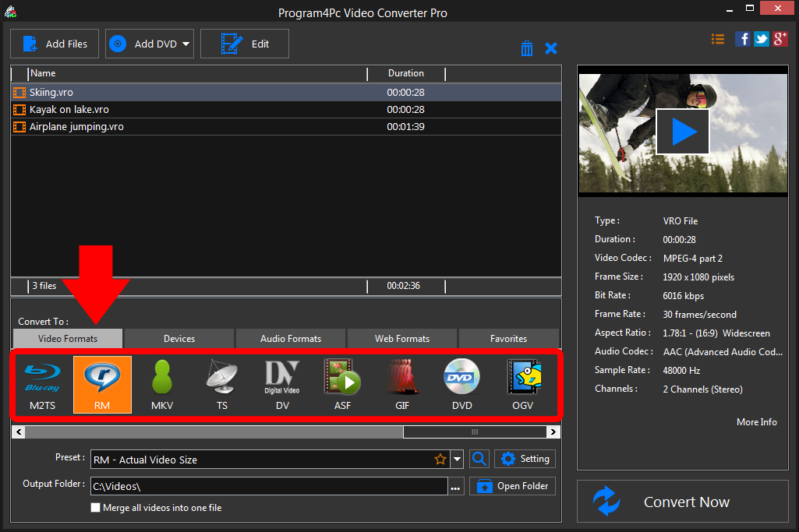This screenshot has width=799, height=532.
Task: Click the trash can delete icon
Action: pos(527,48)
